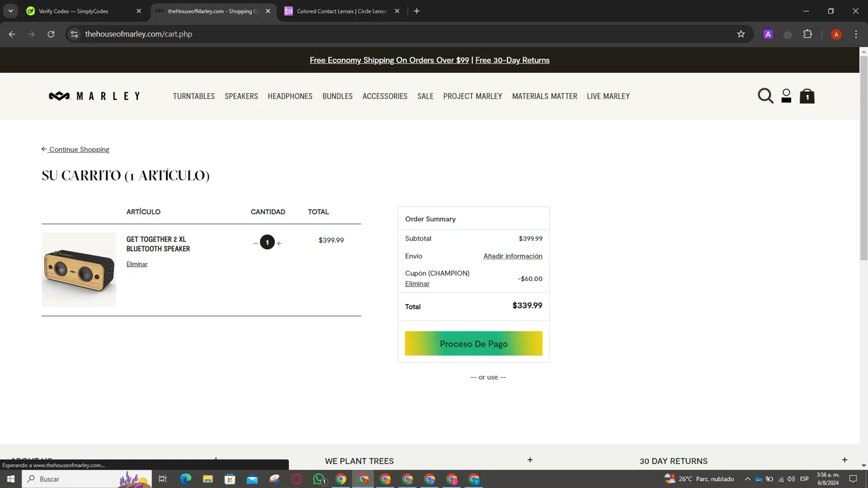
Task: Click the Marley logo
Action: click(x=94, y=96)
